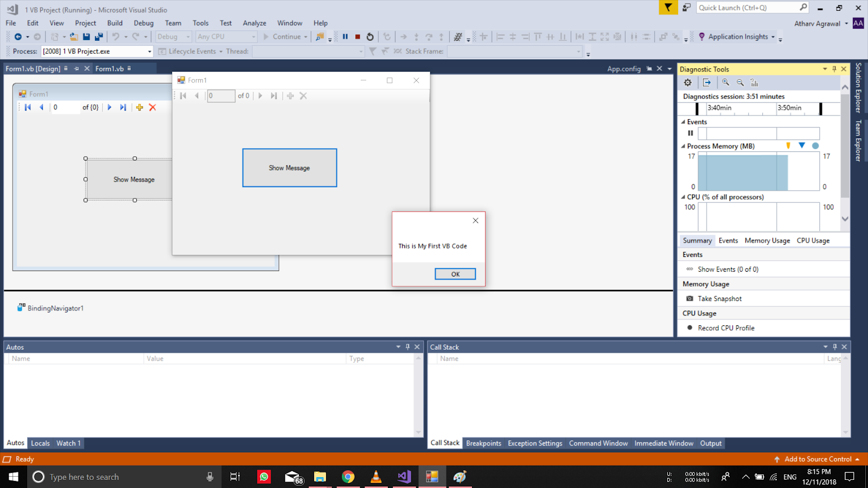
Task: Toggle auto-hide pin on Call Stack panel
Action: click(835, 347)
